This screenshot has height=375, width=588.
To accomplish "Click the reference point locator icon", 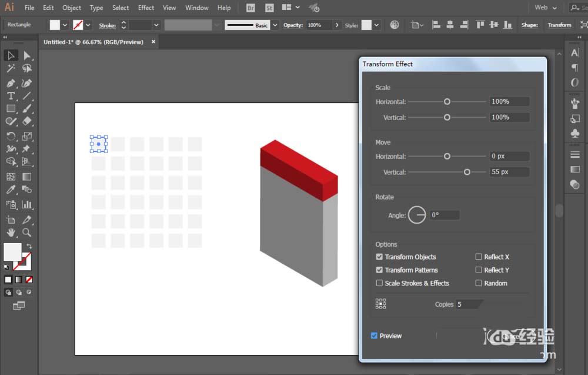I will coord(381,304).
